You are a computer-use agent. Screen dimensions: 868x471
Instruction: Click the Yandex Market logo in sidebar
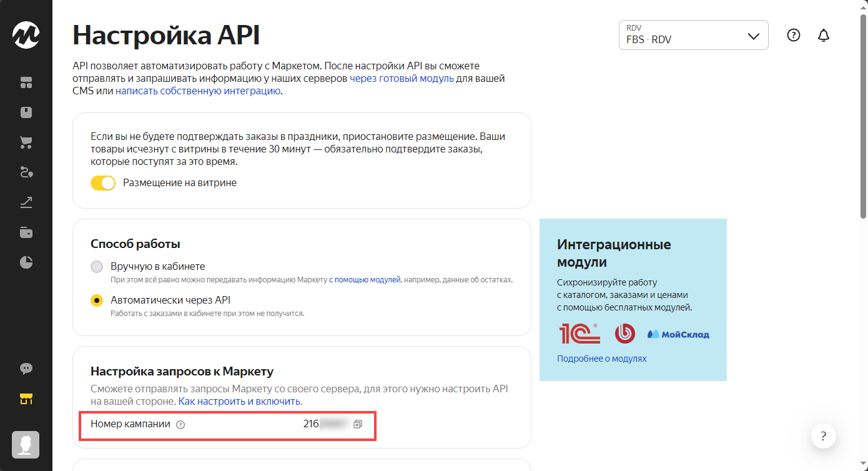point(26,36)
